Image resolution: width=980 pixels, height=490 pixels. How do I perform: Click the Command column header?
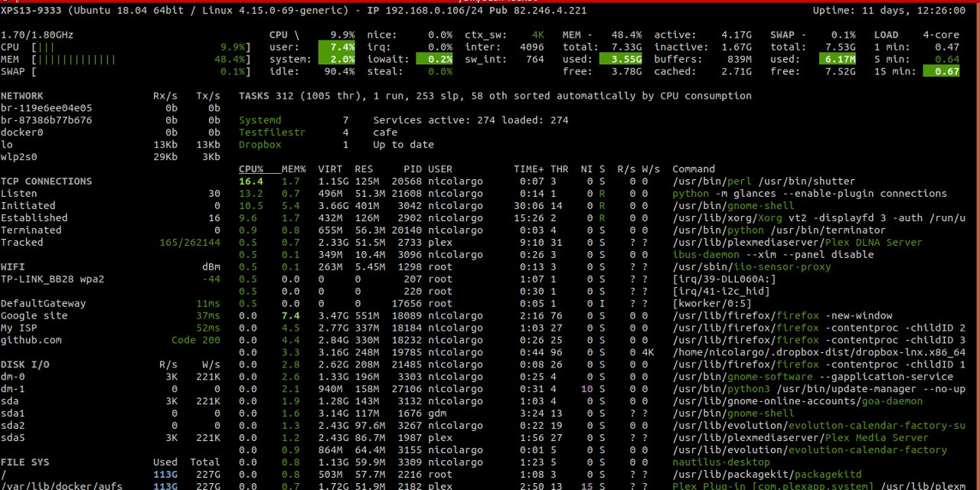(x=694, y=169)
